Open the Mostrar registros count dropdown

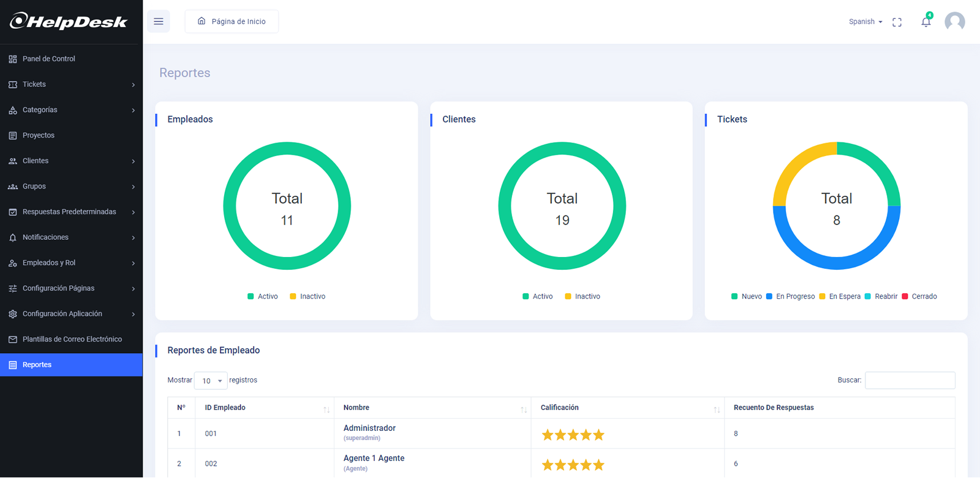[211, 381]
